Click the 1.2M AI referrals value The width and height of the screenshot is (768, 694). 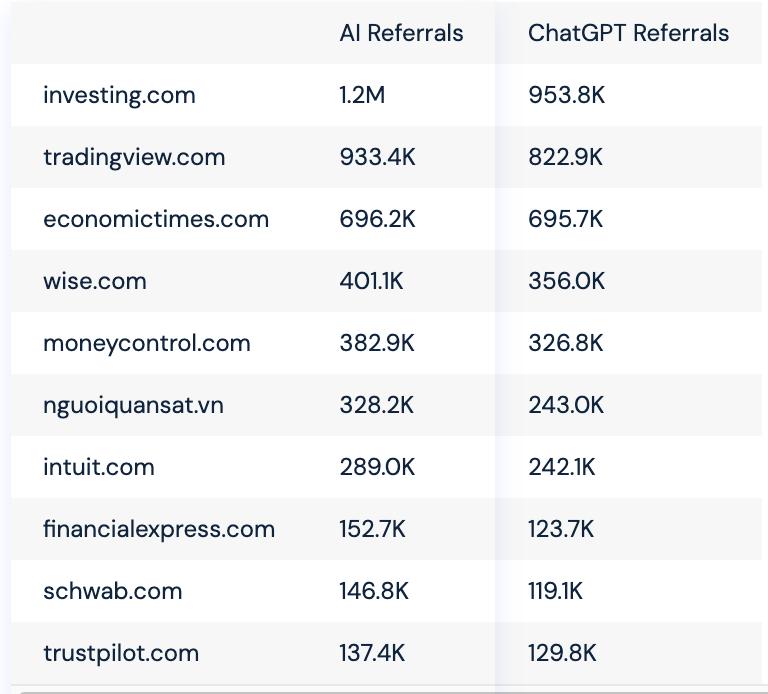pyautogui.click(x=362, y=95)
